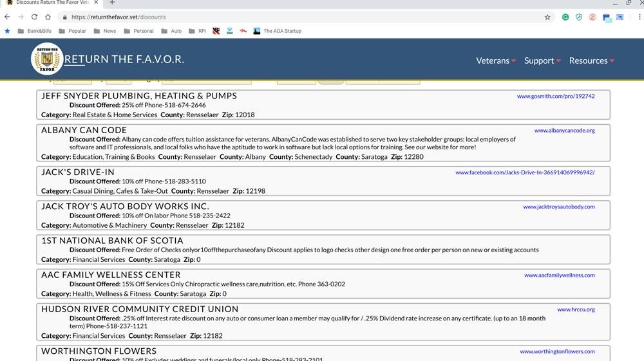Select 1st National Bank of Scotia heading

(112, 241)
